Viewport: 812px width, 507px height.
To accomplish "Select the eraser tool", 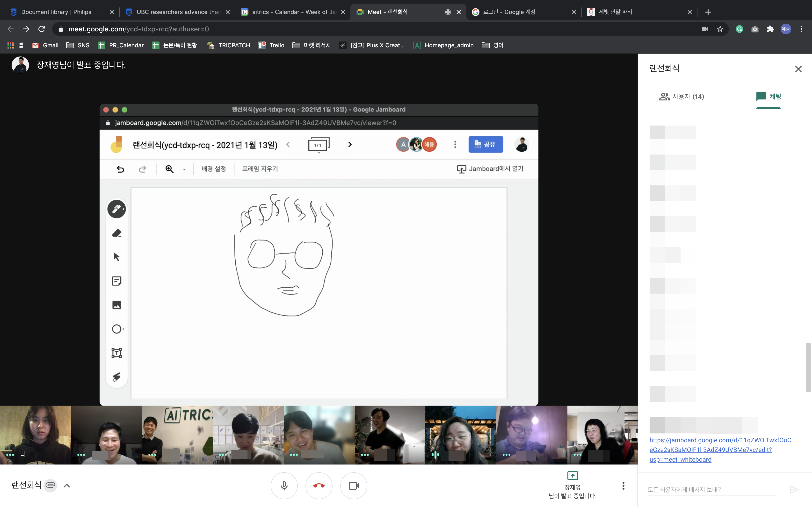I will (116, 233).
